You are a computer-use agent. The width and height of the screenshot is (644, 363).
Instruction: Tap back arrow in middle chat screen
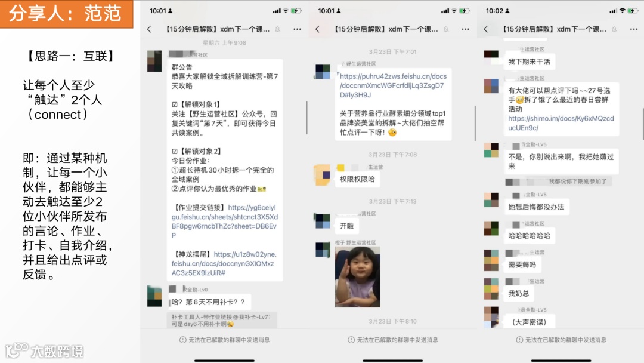pos(317,29)
